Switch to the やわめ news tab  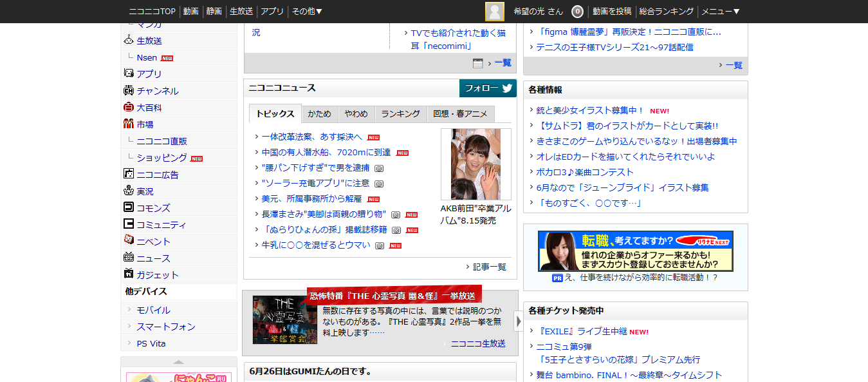coord(356,114)
